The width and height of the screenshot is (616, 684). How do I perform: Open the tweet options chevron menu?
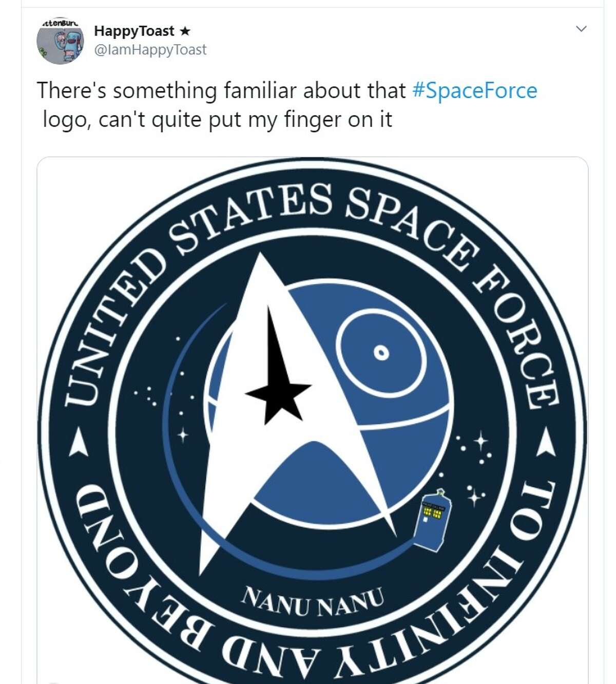tap(581, 29)
